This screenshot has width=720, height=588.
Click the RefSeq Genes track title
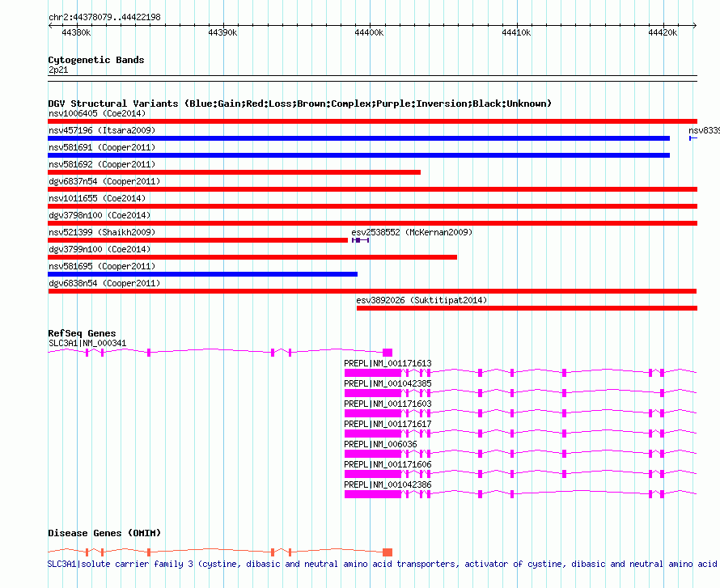click(x=83, y=333)
